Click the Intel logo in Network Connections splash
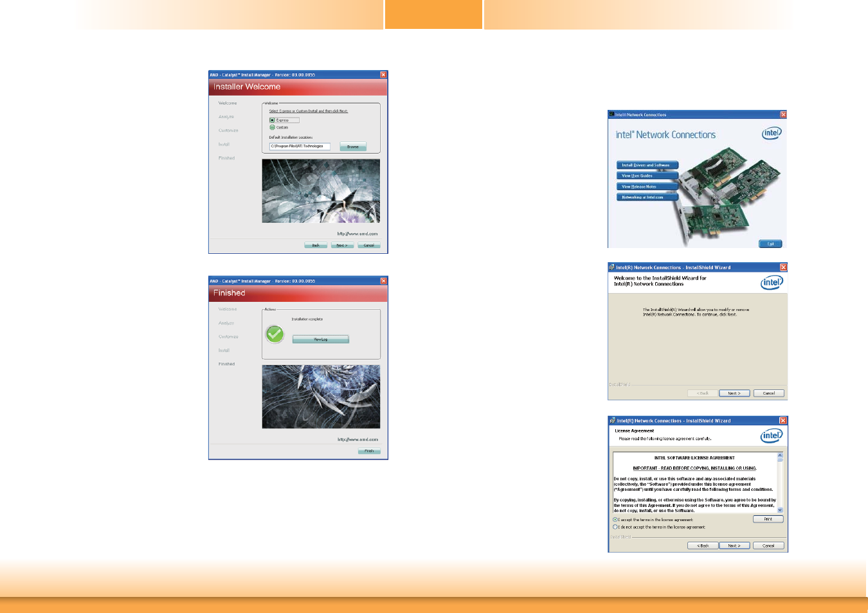The height and width of the screenshot is (613, 868). (772, 133)
